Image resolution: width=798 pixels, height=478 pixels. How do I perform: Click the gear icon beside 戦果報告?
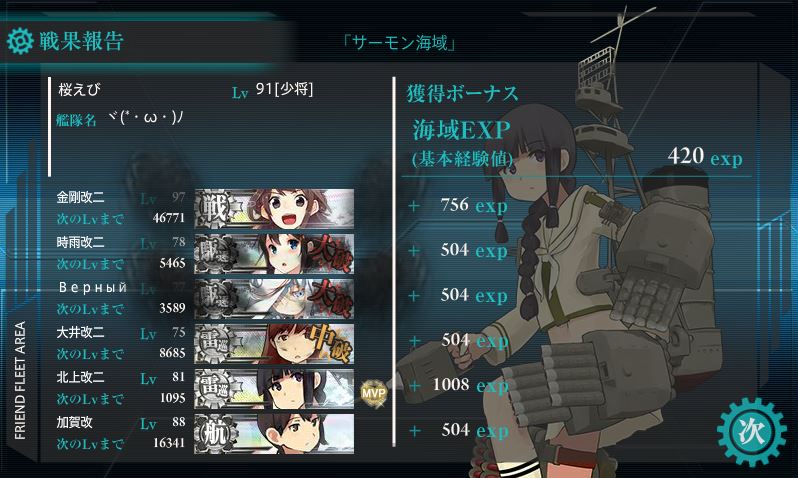tap(20, 41)
